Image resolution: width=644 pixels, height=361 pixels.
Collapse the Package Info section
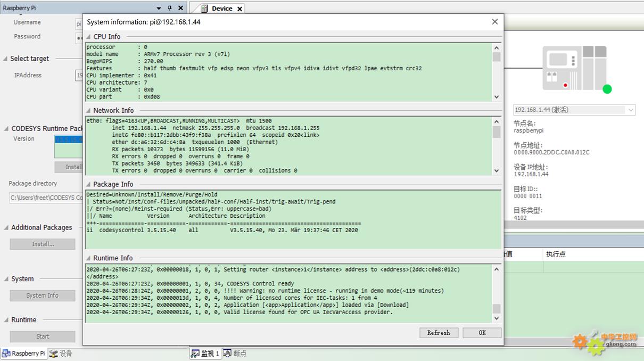click(x=89, y=184)
